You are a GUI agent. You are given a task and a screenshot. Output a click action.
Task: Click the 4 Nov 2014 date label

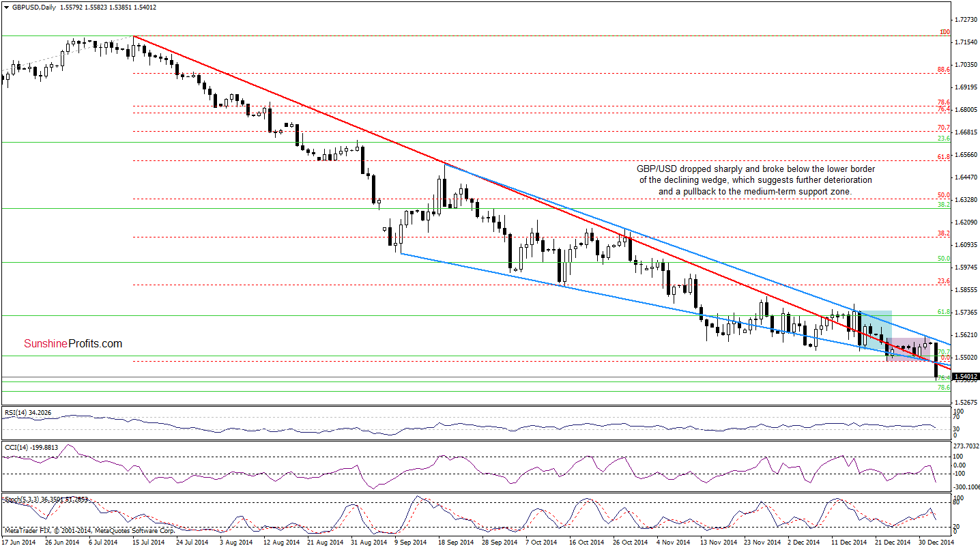[674, 542]
